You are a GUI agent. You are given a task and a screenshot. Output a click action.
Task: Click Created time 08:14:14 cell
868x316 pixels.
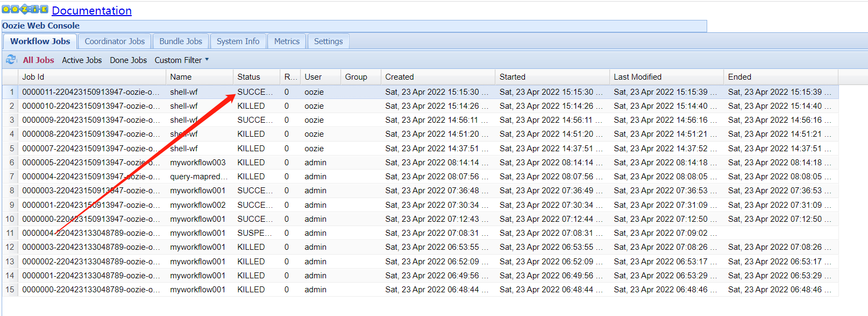(x=438, y=163)
